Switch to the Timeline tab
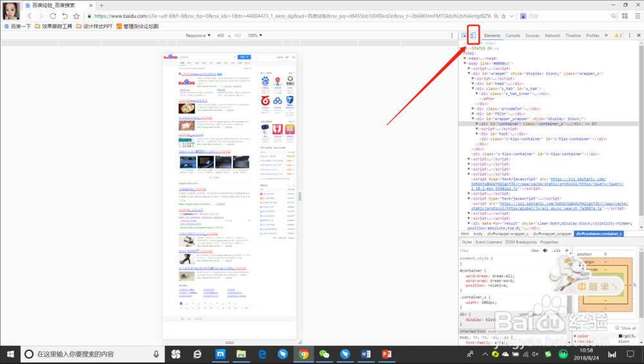This screenshot has height=364, width=644. (573, 35)
